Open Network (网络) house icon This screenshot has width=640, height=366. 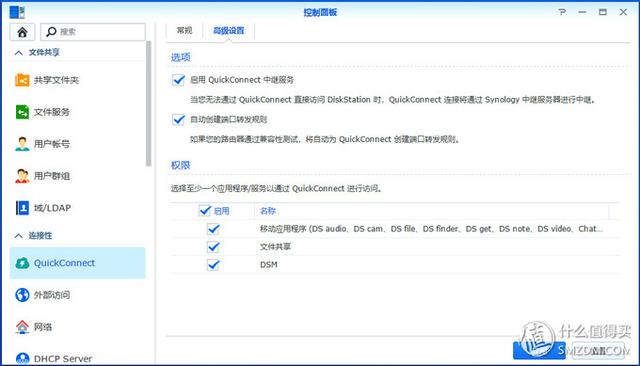(22, 326)
